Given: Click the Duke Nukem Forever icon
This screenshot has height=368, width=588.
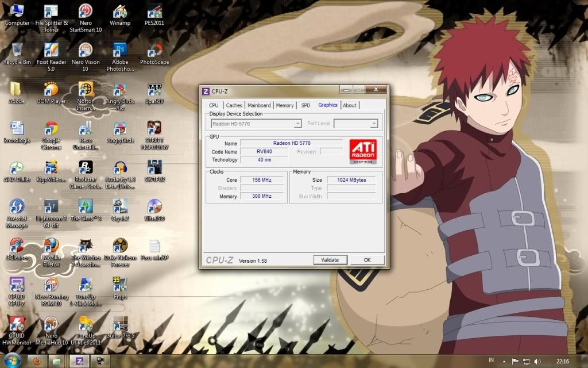Looking at the screenshot, I should 120,253.
